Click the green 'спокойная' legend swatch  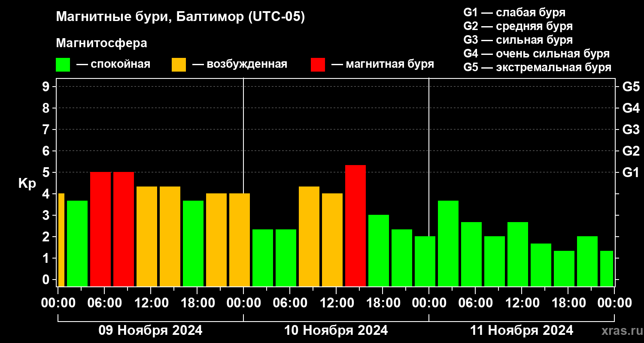point(63,65)
